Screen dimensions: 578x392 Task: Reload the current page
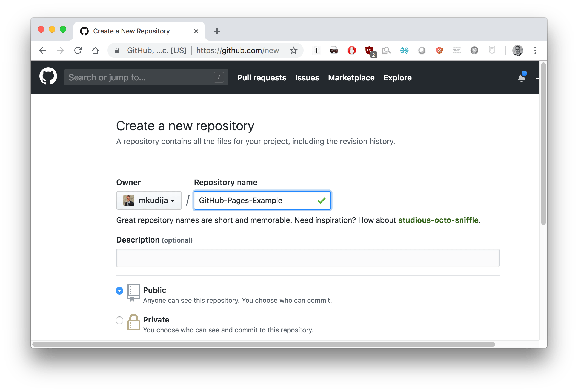click(78, 50)
